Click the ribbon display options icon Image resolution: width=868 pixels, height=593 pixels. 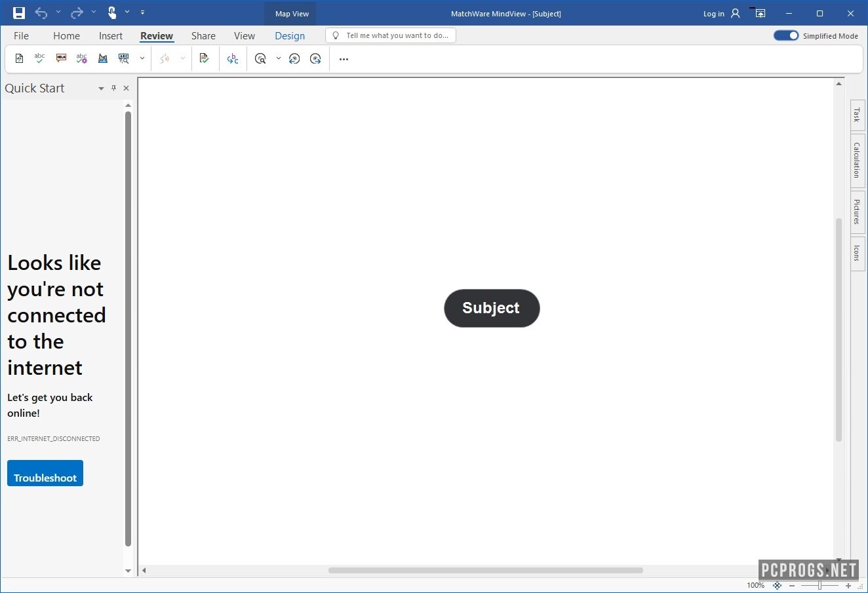click(760, 13)
